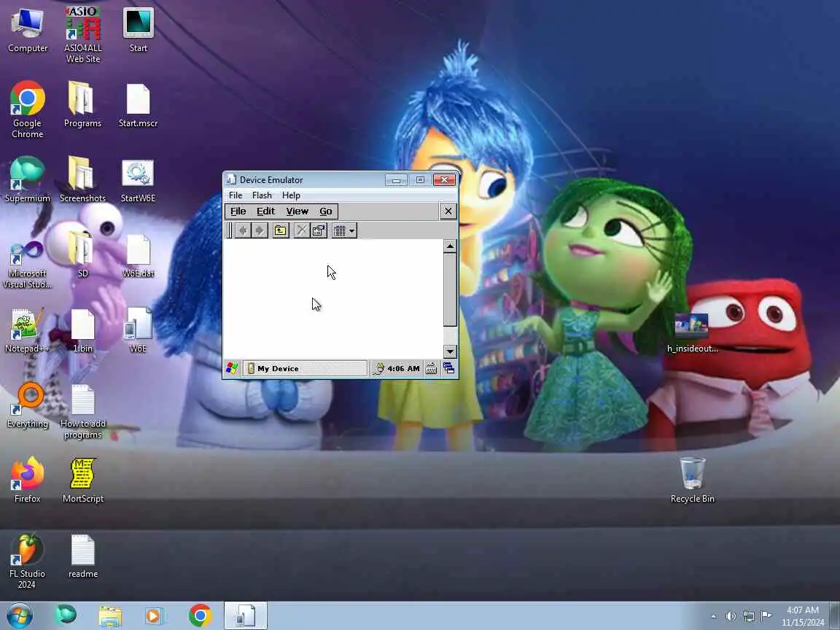Click the Windows clock showing 4:07 AM
840x630 pixels.
point(803,616)
